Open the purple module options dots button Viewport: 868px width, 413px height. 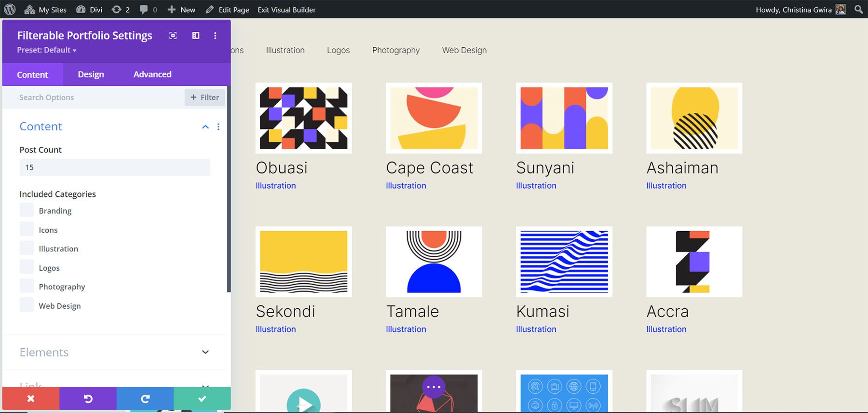pos(434,387)
